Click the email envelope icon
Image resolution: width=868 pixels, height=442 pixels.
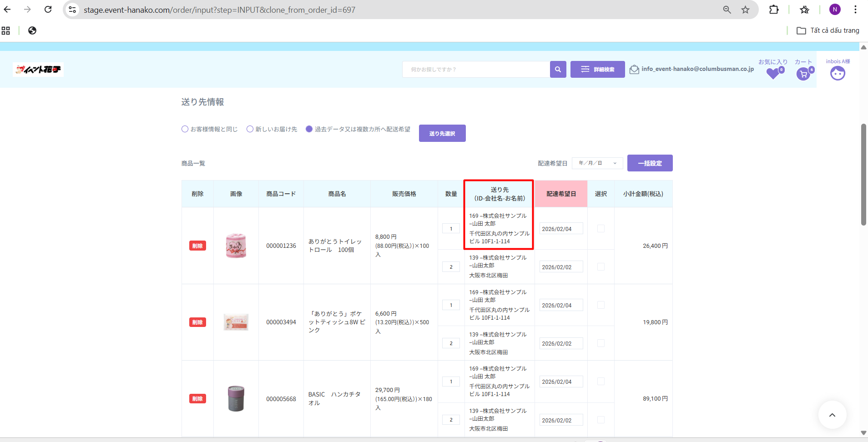click(634, 70)
